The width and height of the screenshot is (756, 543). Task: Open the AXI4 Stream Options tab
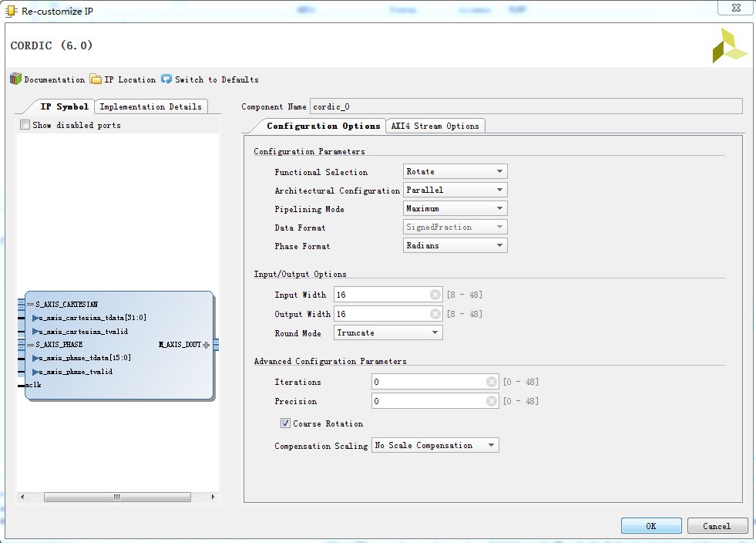435,126
